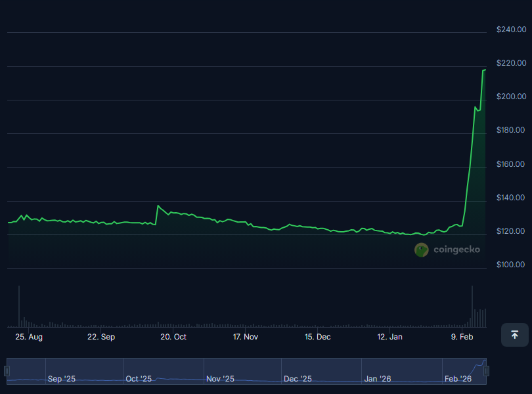This screenshot has height=394, width=532.
Task: Click the $240.00 price axis label
Action: click(511, 30)
